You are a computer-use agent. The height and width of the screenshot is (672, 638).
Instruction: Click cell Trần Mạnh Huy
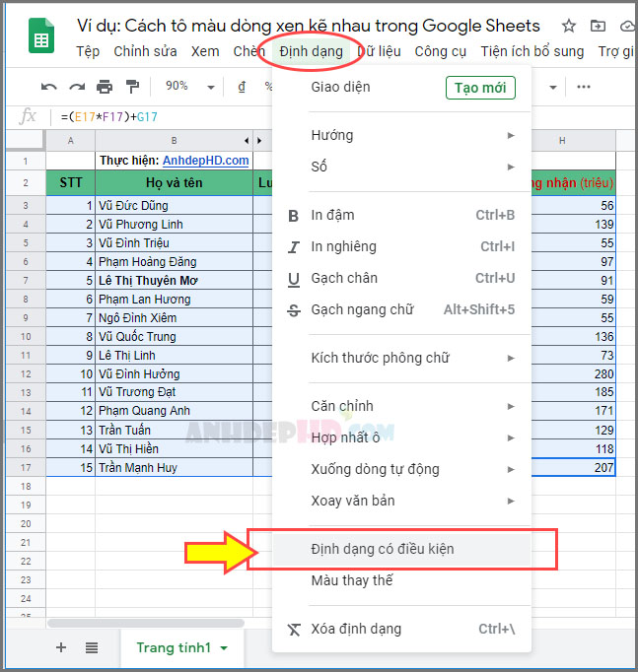pyautogui.click(x=174, y=467)
